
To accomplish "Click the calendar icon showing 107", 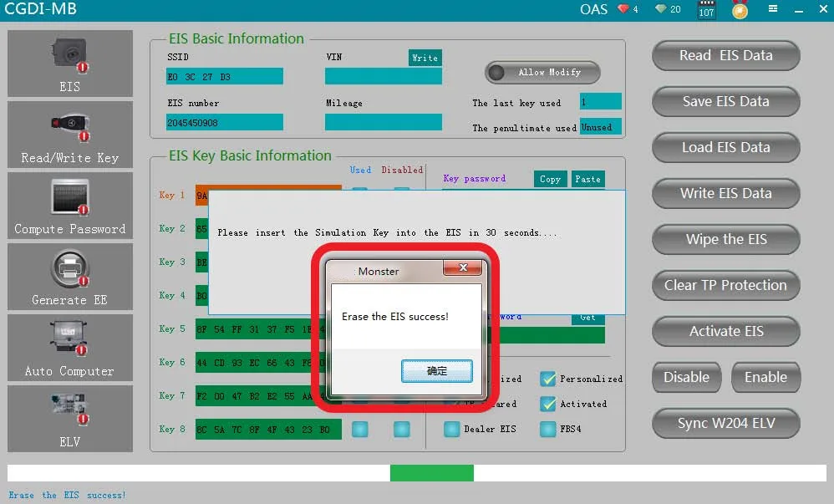I will coord(706,9).
